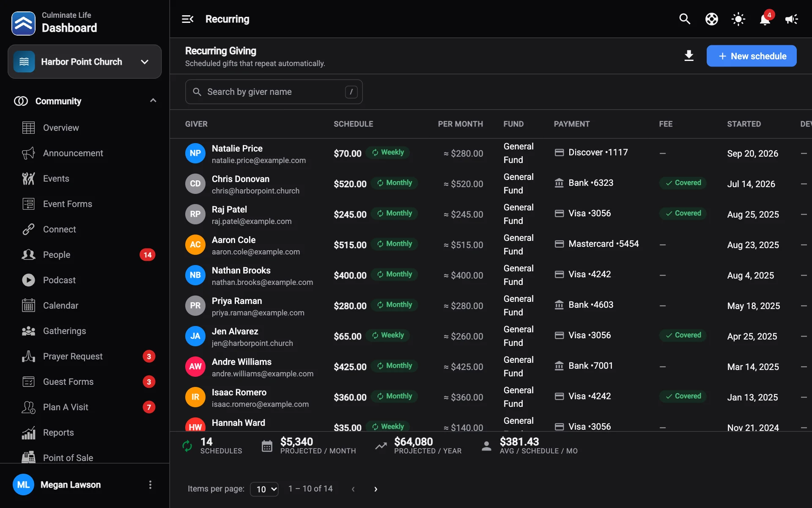Open Guest Forms section
Screen dimensions: 812x508
pos(85,382)
